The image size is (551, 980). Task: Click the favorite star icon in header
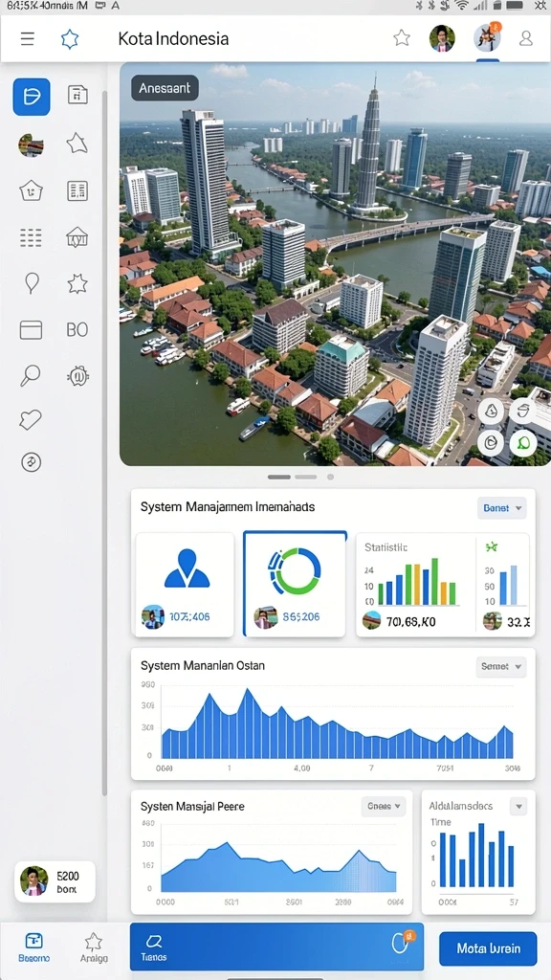coord(402,38)
